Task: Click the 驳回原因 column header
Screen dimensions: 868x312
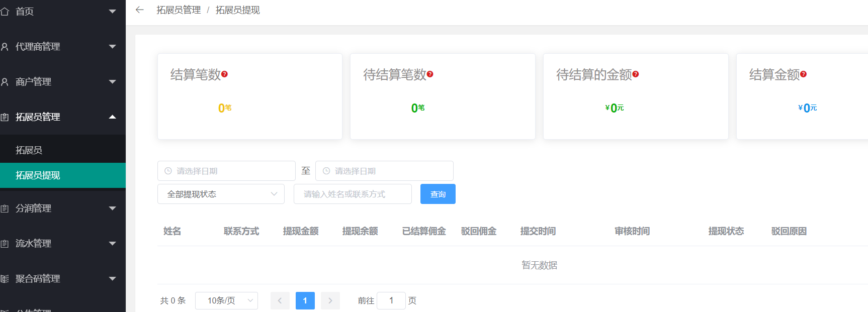Action: pyautogui.click(x=789, y=231)
